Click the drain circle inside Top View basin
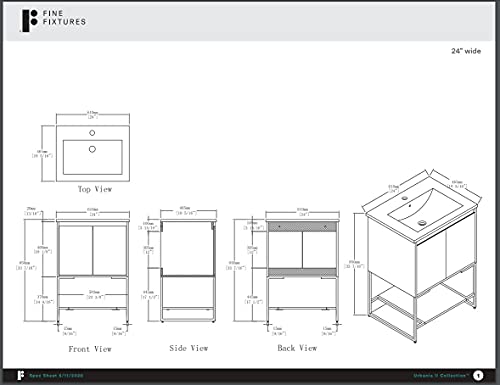The height and width of the screenshot is (385, 500). pyautogui.click(x=92, y=149)
